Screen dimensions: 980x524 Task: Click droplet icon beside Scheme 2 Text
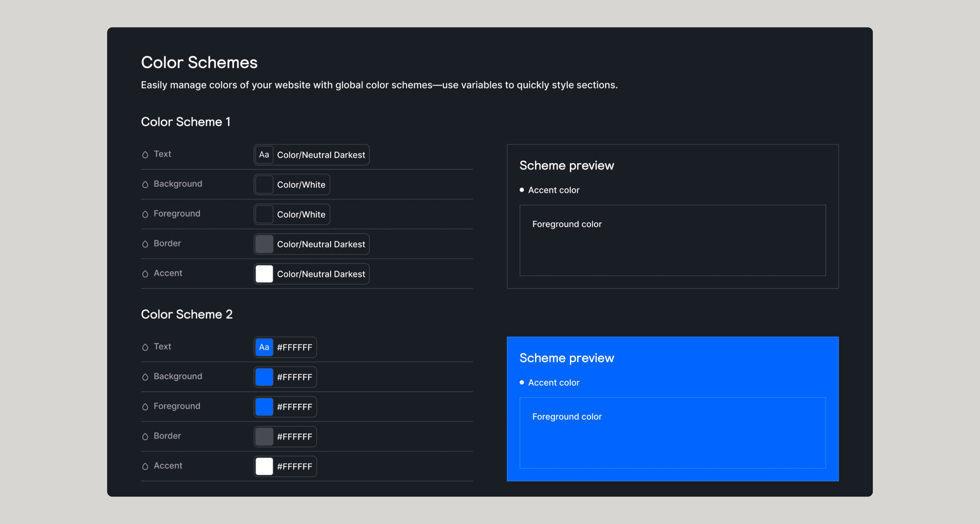tap(145, 347)
